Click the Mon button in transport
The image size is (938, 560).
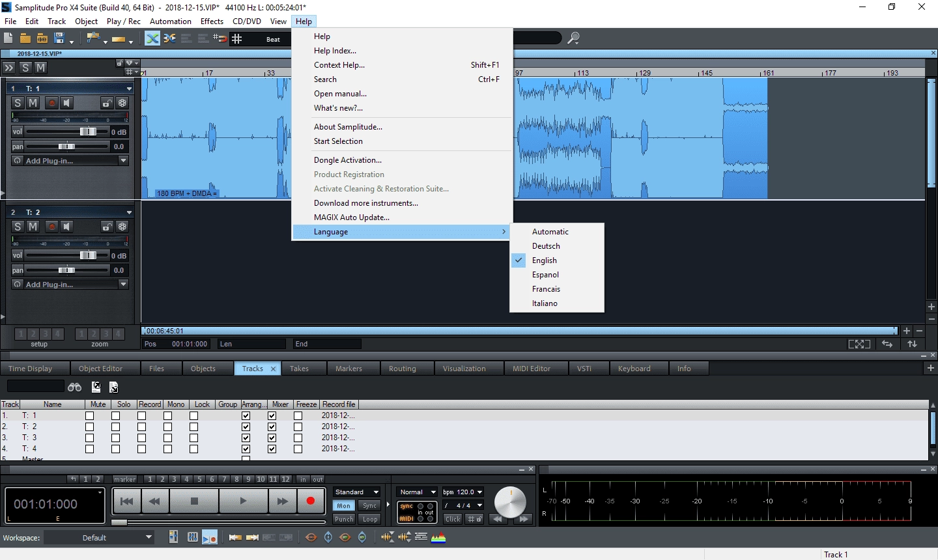pyautogui.click(x=344, y=506)
